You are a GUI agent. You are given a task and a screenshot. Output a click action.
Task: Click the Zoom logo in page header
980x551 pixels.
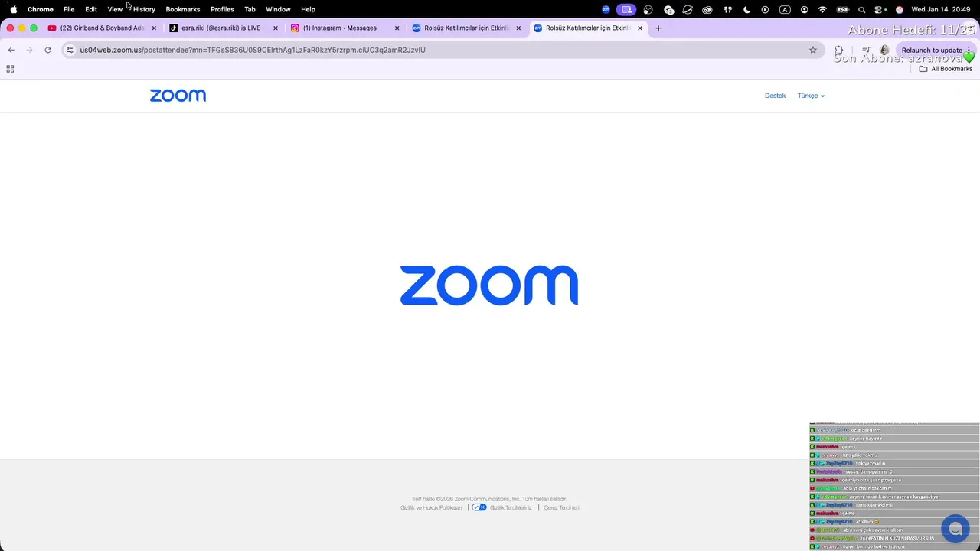point(178,96)
